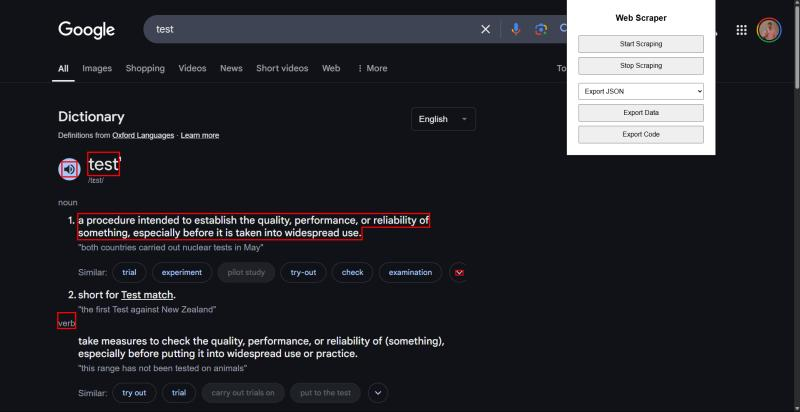Clear the search box with the X icon
Viewport: 800px width, 412px height.
pos(486,29)
